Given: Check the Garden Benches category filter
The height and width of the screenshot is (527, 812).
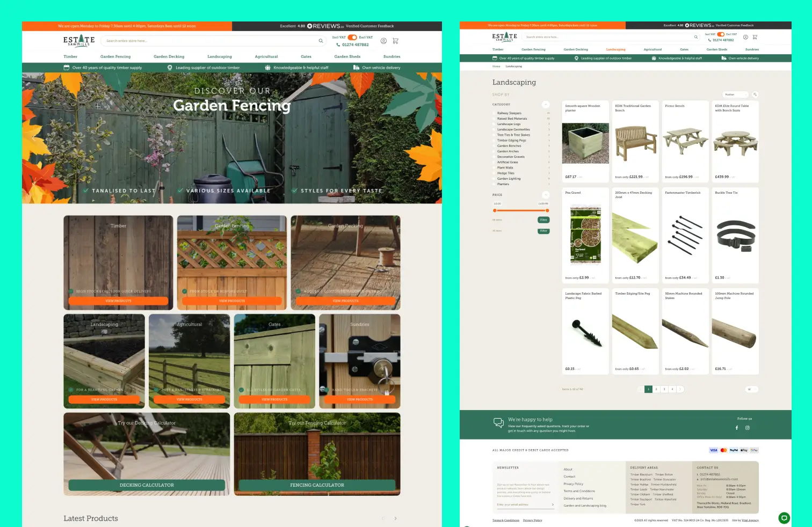Looking at the screenshot, I should pos(494,146).
